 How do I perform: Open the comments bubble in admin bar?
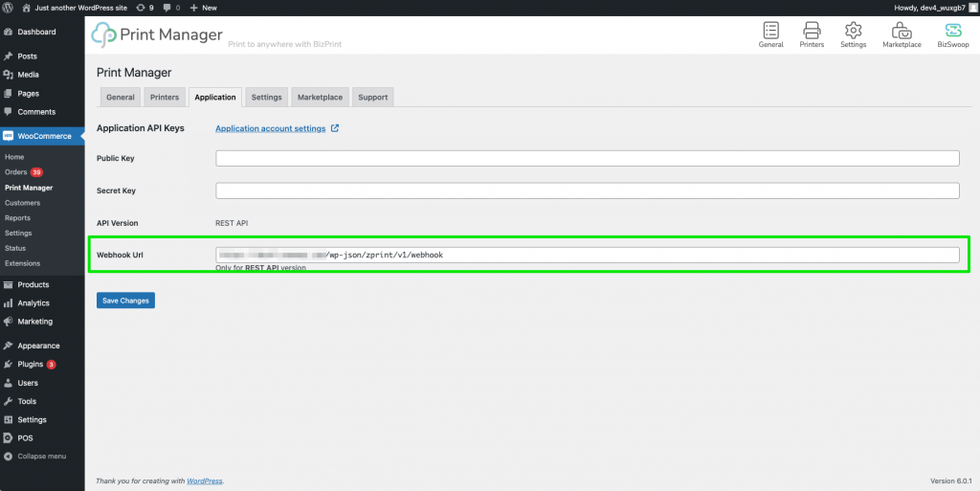coord(170,7)
